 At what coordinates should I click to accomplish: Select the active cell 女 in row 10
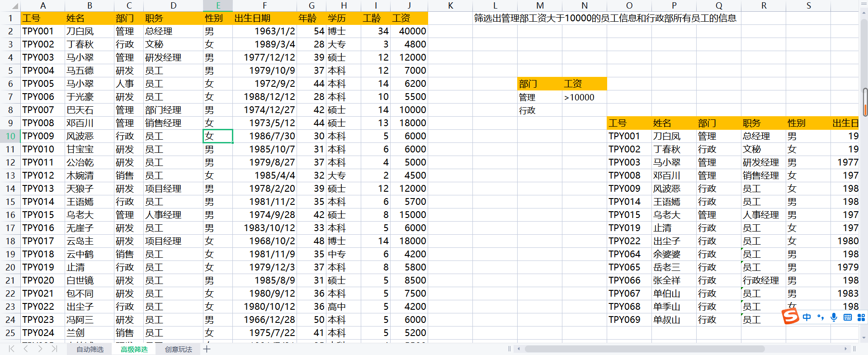(x=218, y=136)
